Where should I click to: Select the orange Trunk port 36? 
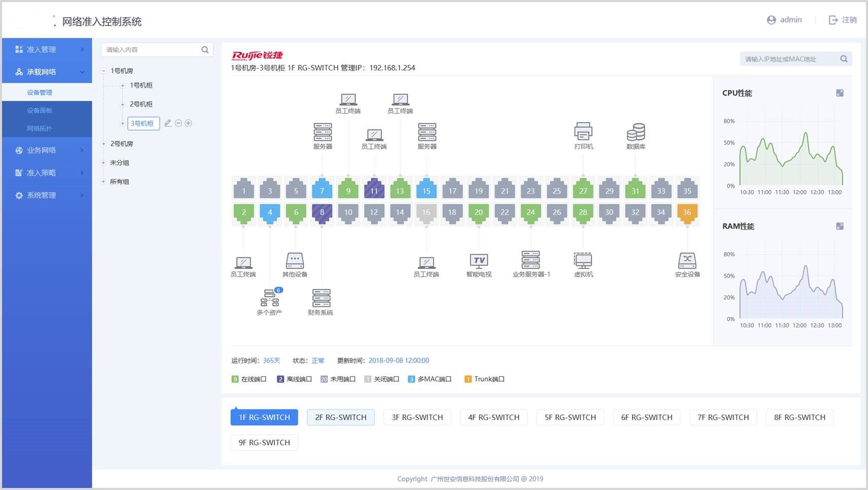pyautogui.click(x=687, y=212)
